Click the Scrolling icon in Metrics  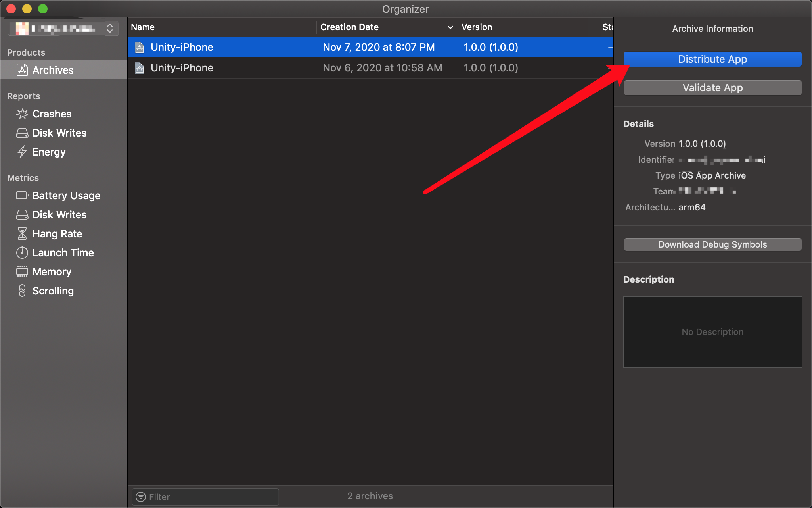22,291
